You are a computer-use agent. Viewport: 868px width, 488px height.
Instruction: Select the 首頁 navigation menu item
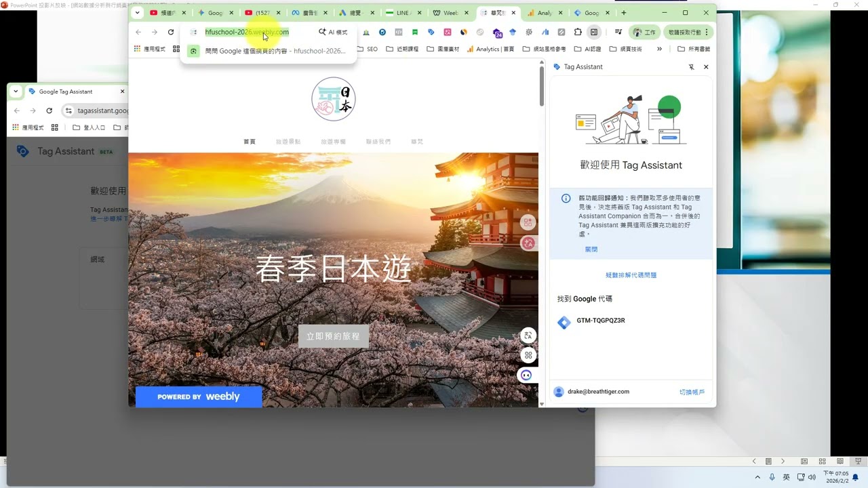point(250,142)
